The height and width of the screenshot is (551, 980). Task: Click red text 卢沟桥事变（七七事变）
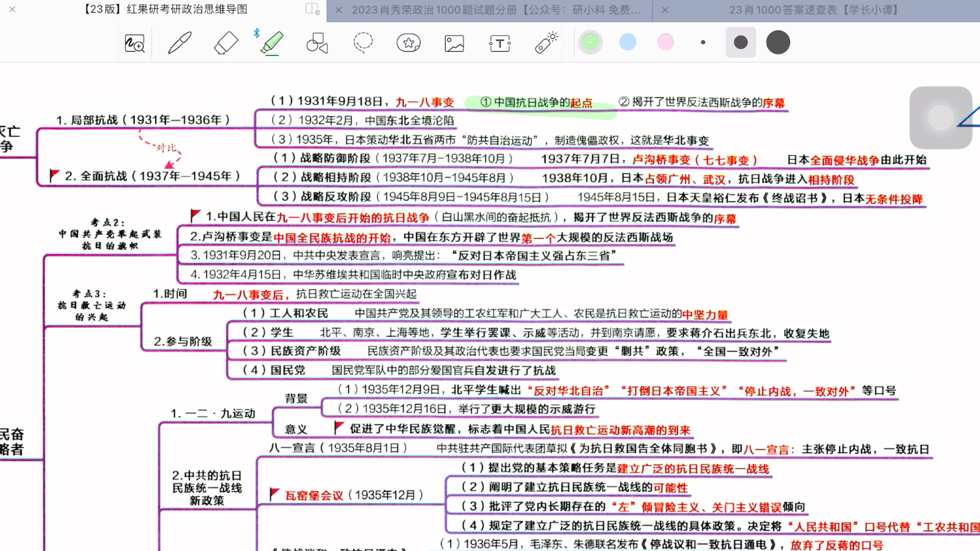[x=695, y=160]
